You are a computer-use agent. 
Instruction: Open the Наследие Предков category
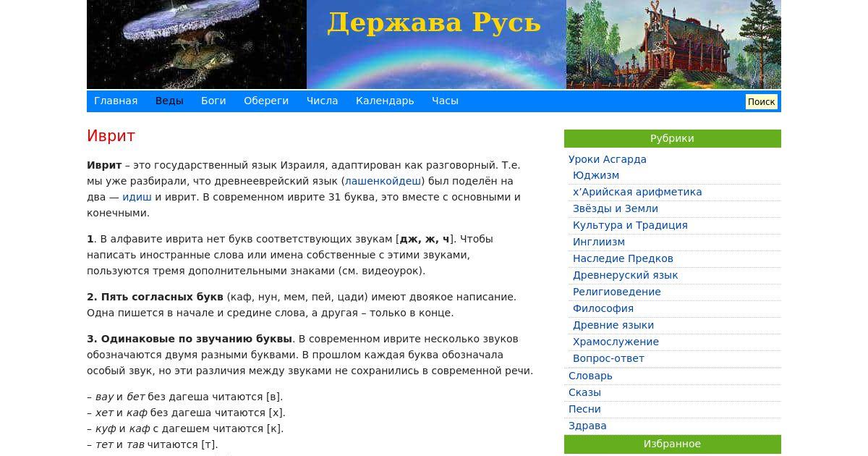pos(623,258)
